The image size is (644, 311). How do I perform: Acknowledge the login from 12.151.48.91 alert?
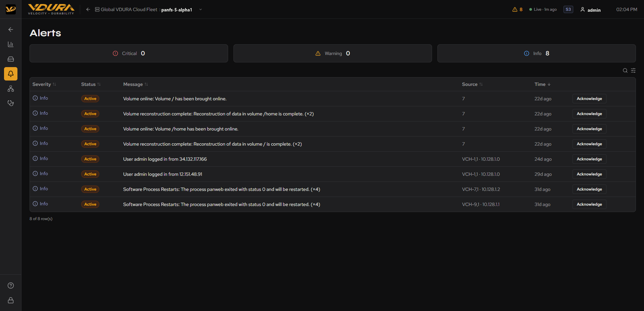[x=589, y=174]
